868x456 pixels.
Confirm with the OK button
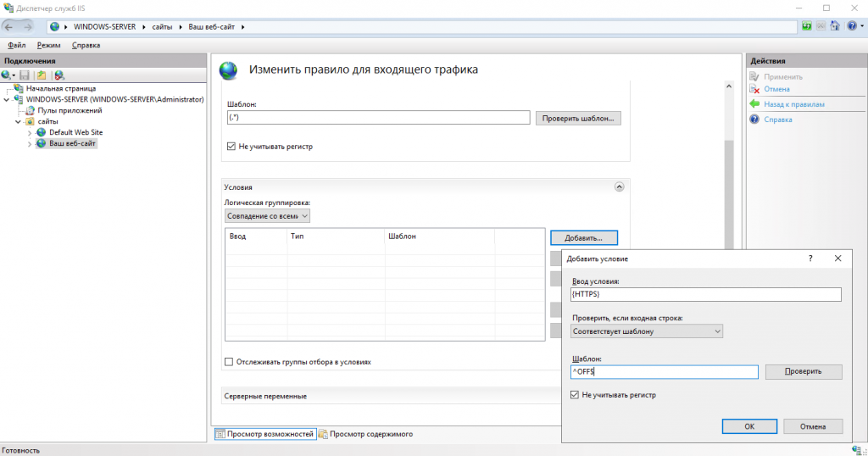click(x=749, y=426)
